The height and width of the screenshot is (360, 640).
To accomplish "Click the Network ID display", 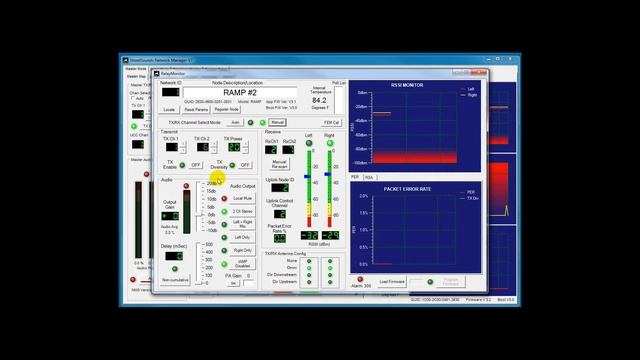I will (171, 92).
